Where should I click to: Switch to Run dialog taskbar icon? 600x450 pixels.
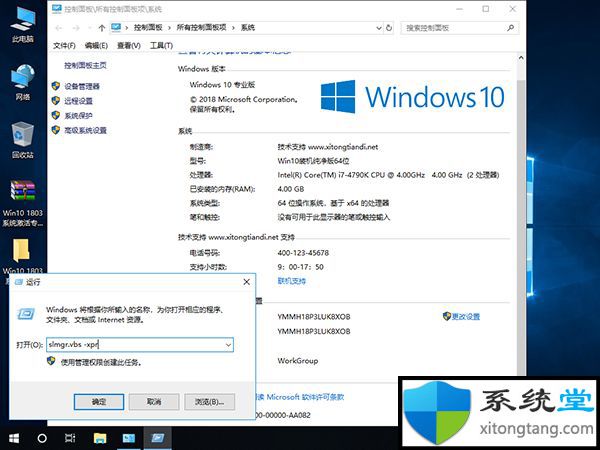pyautogui.click(x=157, y=438)
